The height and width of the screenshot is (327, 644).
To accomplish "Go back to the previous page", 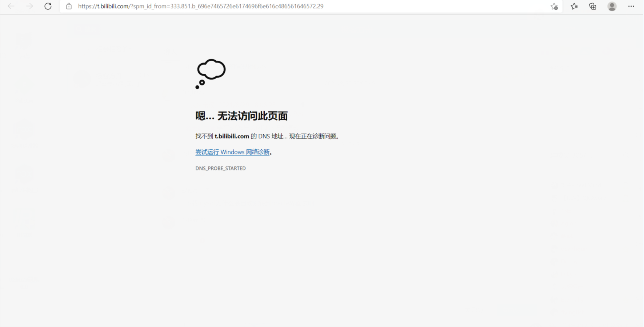I will pos(11,6).
